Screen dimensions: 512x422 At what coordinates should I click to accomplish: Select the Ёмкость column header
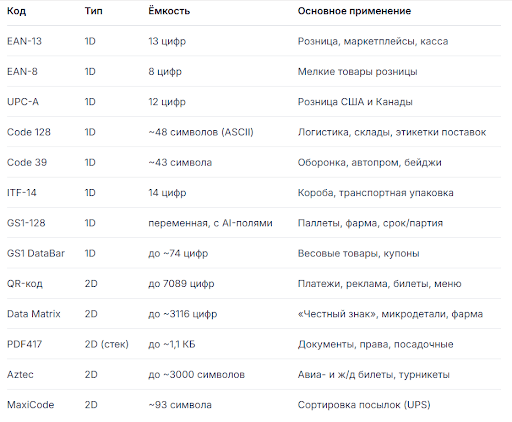[x=169, y=11]
